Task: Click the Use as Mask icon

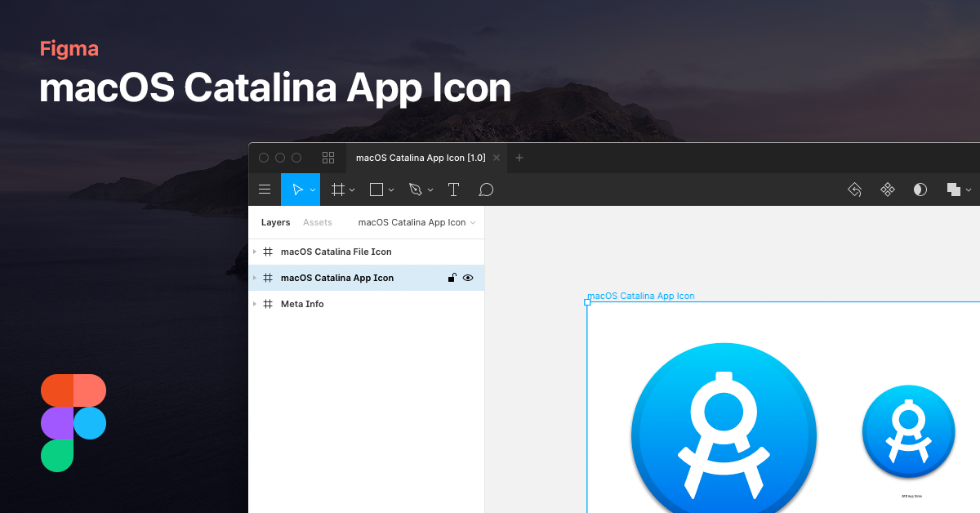Action: tap(920, 190)
